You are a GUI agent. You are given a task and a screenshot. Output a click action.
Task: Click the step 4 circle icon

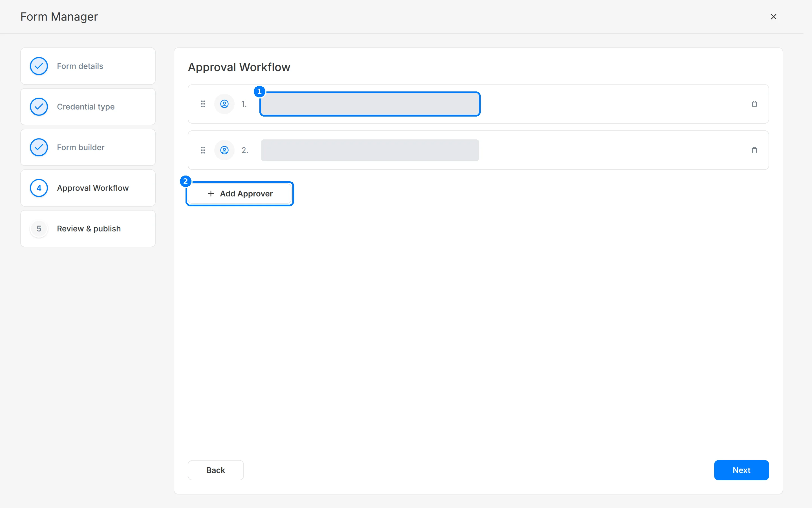click(39, 188)
